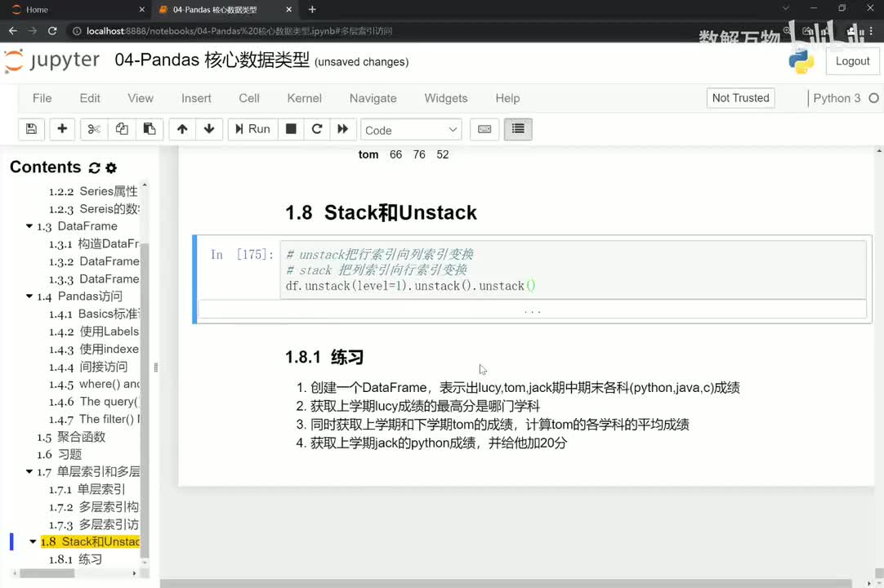Go back in browser history
The width and height of the screenshot is (884, 588).
[13, 31]
